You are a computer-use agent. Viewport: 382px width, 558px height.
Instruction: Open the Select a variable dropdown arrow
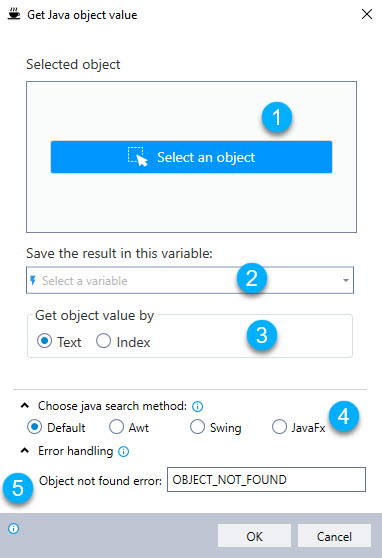[x=345, y=280]
